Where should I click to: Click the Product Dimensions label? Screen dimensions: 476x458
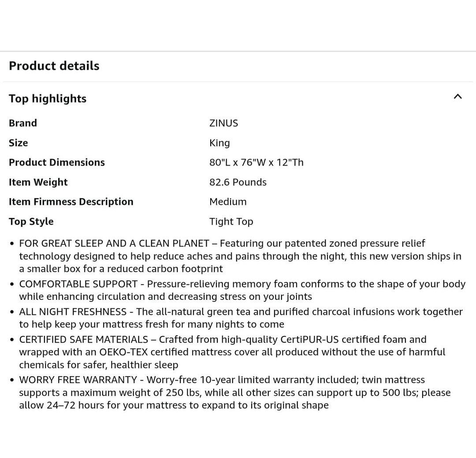[57, 163]
